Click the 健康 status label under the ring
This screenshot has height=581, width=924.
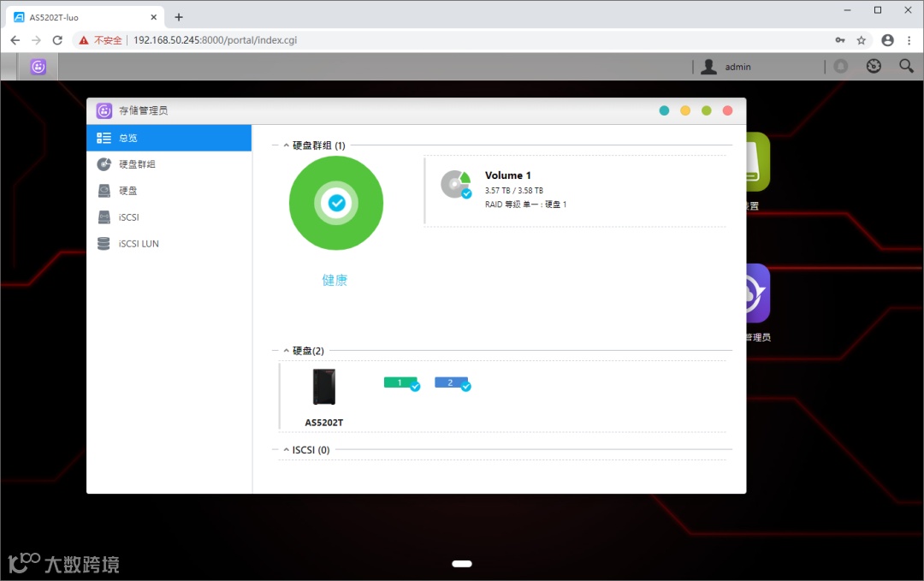pos(335,279)
